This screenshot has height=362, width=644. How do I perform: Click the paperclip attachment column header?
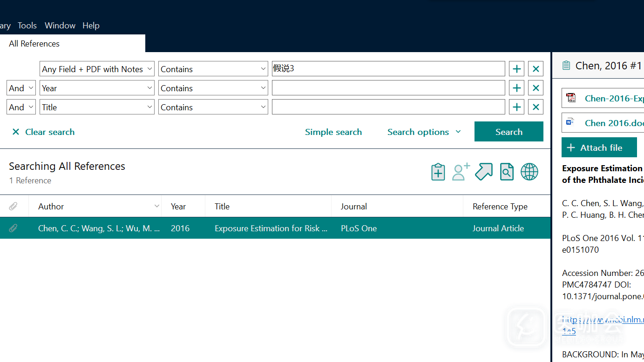tap(14, 206)
